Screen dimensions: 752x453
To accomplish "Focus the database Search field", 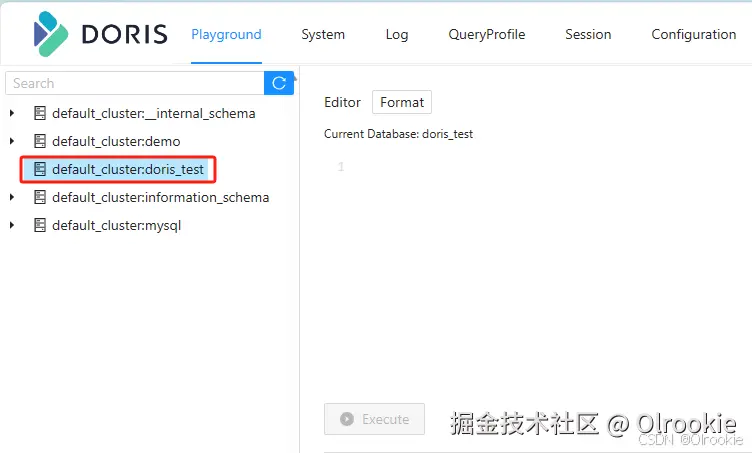I will click(x=135, y=83).
